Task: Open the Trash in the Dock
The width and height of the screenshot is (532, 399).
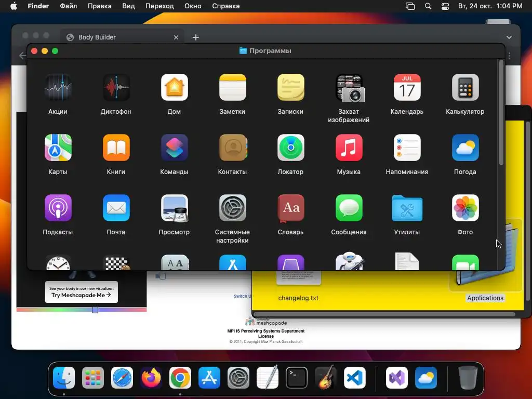Action: click(x=468, y=378)
